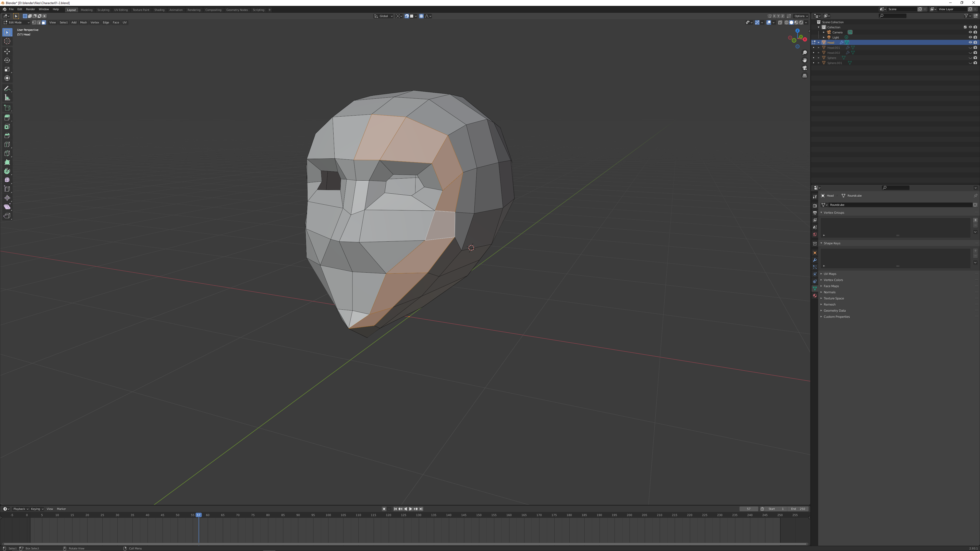
Task: Select the Cursor tool in toolbar
Action: pos(7,41)
